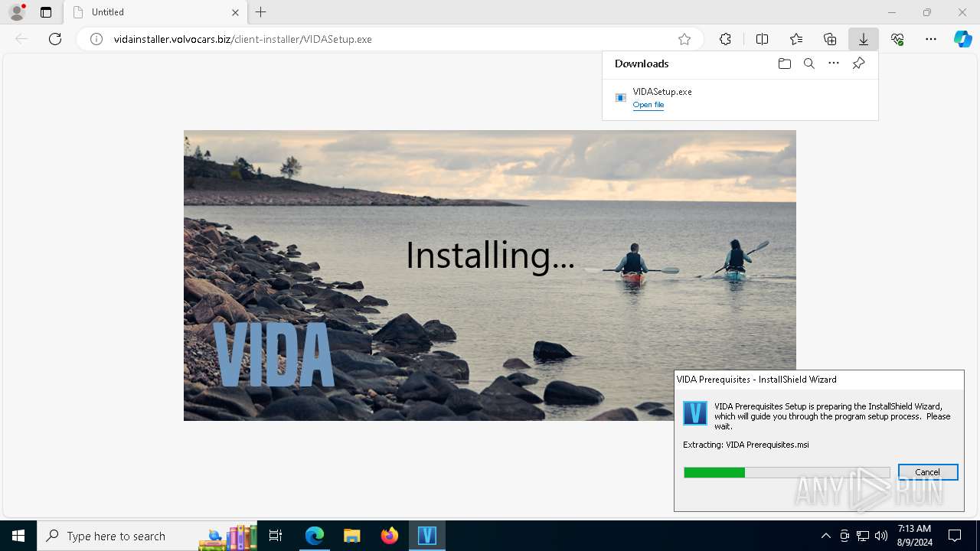The image size is (980, 551).
Task: View site information icon in address bar
Action: 96,39
